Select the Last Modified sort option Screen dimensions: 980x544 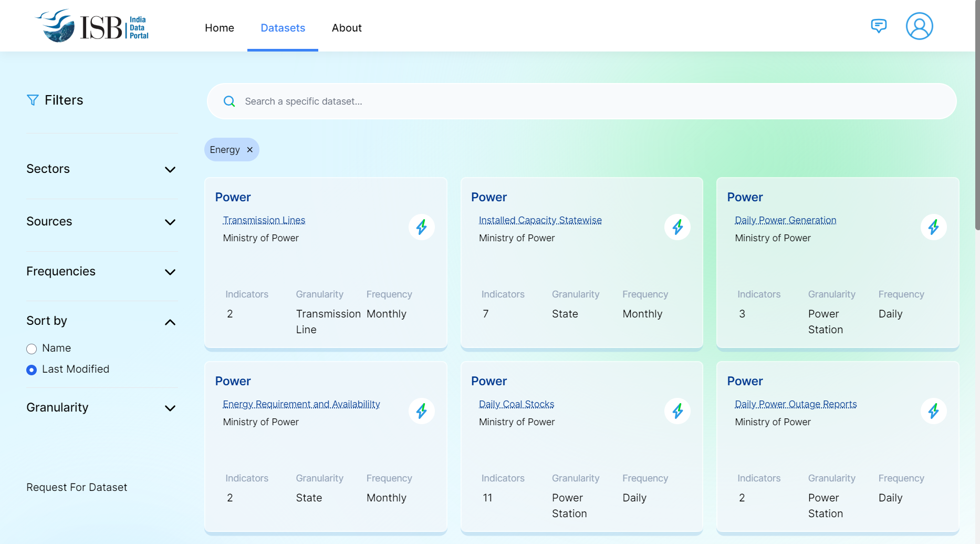tap(32, 370)
